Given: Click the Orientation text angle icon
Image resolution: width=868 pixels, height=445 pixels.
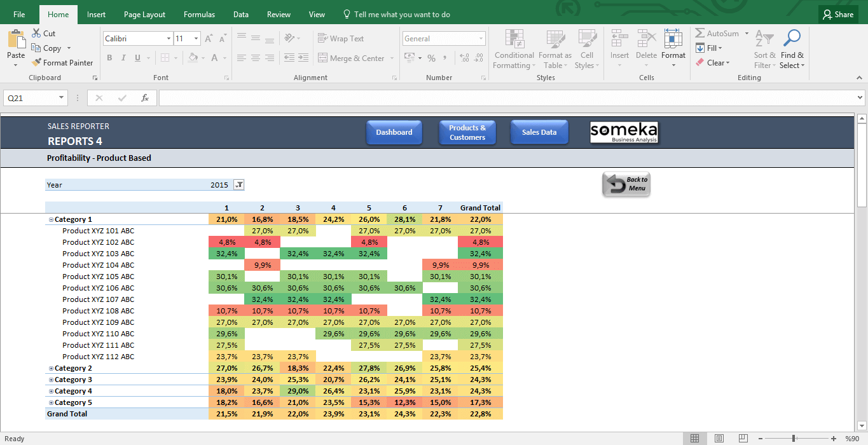Looking at the screenshot, I should pos(290,38).
